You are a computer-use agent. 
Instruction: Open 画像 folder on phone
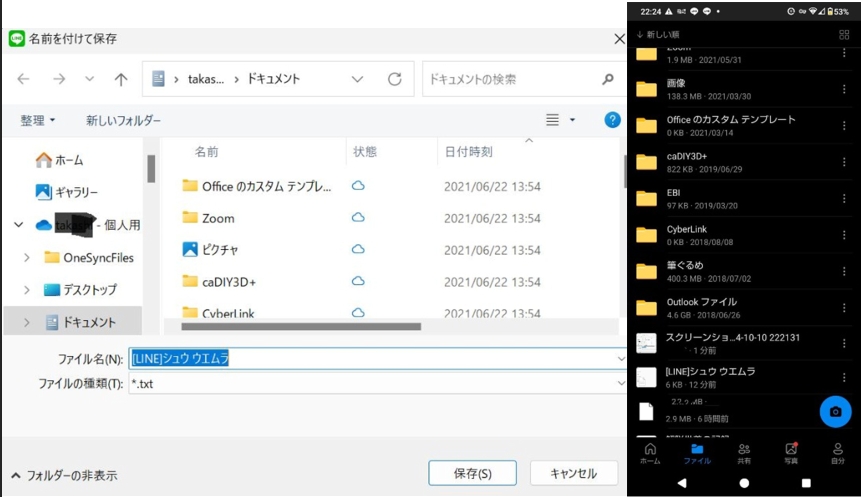pyautogui.click(x=736, y=89)
